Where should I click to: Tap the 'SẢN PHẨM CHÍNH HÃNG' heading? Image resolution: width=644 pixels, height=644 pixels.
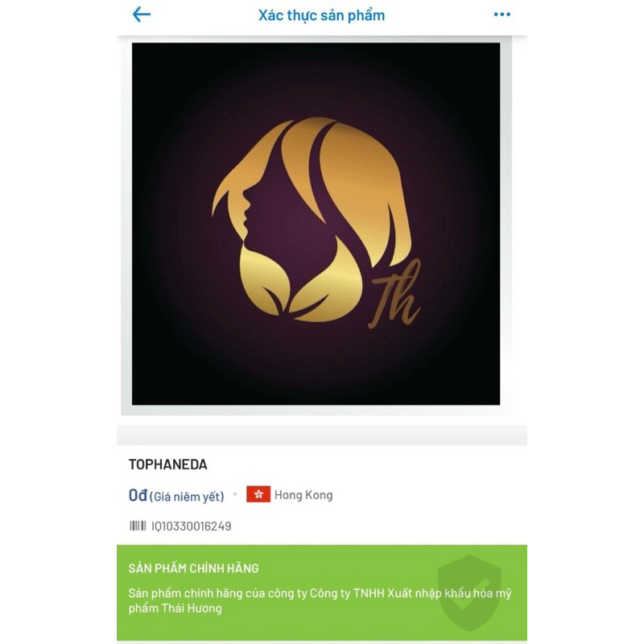tap(193, 568)
